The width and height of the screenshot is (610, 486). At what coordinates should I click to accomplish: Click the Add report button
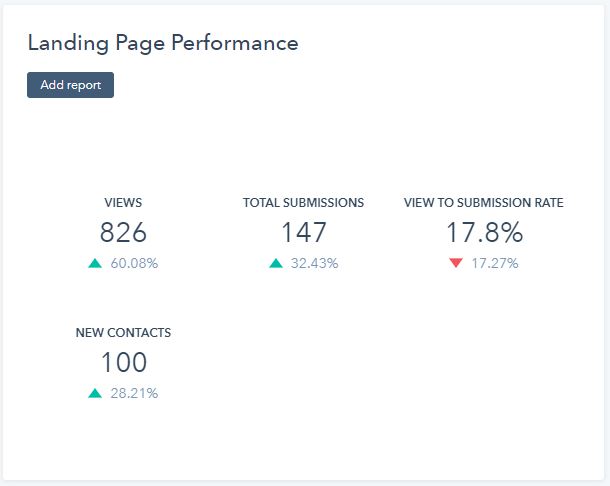pyautogui.click(x=70, y=85)
